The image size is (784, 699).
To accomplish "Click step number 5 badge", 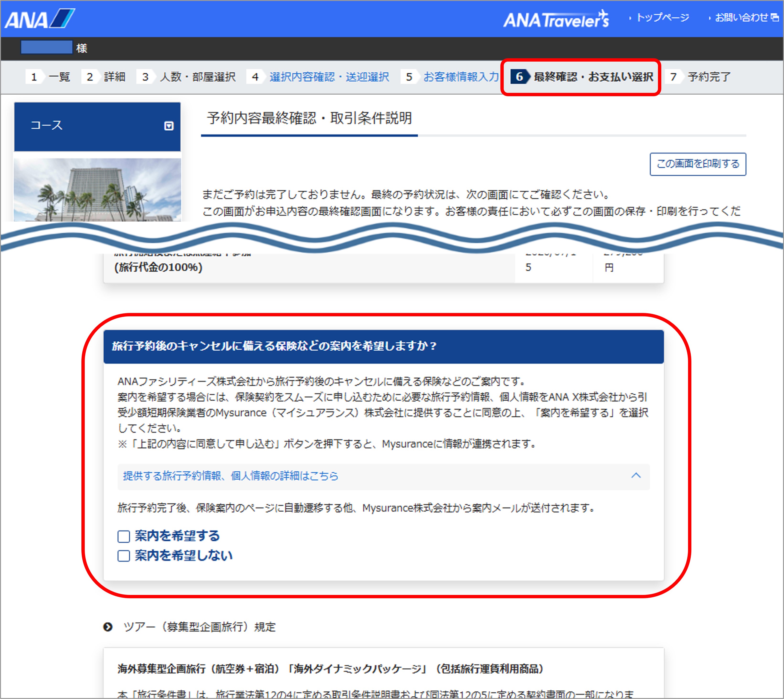I will [409, 77].
